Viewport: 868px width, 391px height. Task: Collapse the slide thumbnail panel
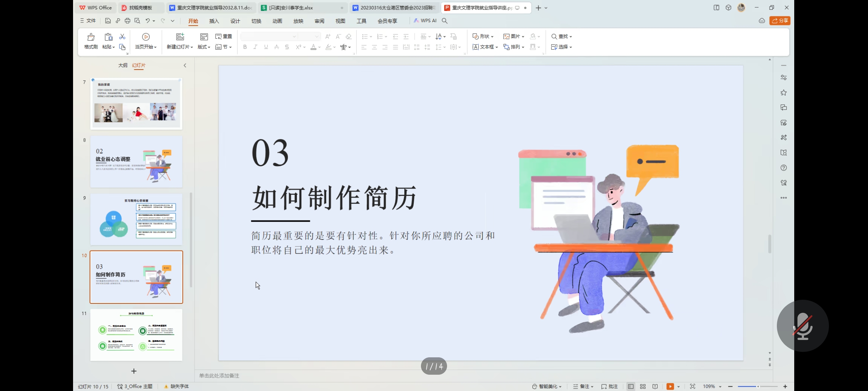(x=185, y=66)
